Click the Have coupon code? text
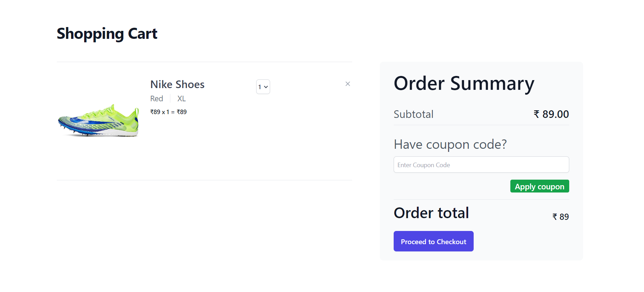The width and height of the screenshot is (644, 292). [x=450, y=144]
